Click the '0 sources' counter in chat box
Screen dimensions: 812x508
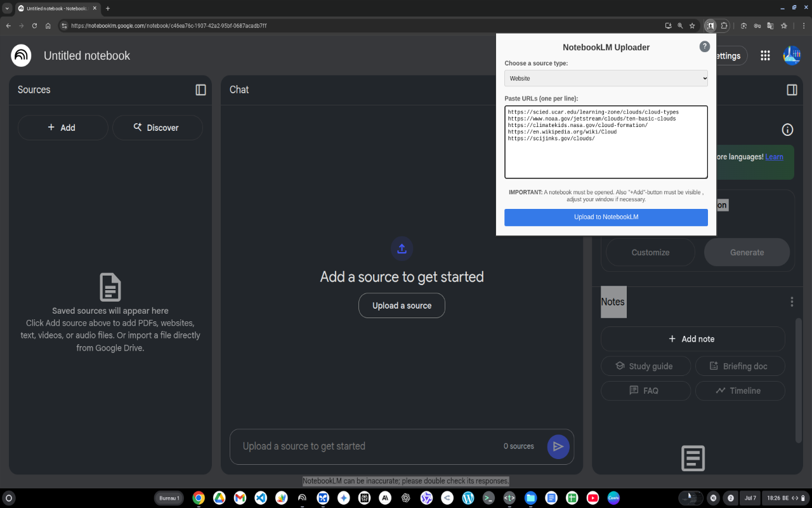tap(519, 446)
